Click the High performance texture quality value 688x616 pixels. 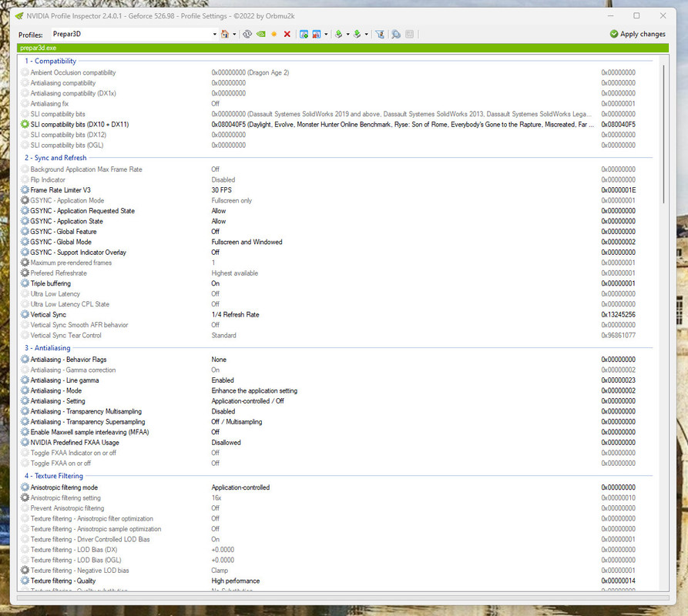tap(235, 581)
